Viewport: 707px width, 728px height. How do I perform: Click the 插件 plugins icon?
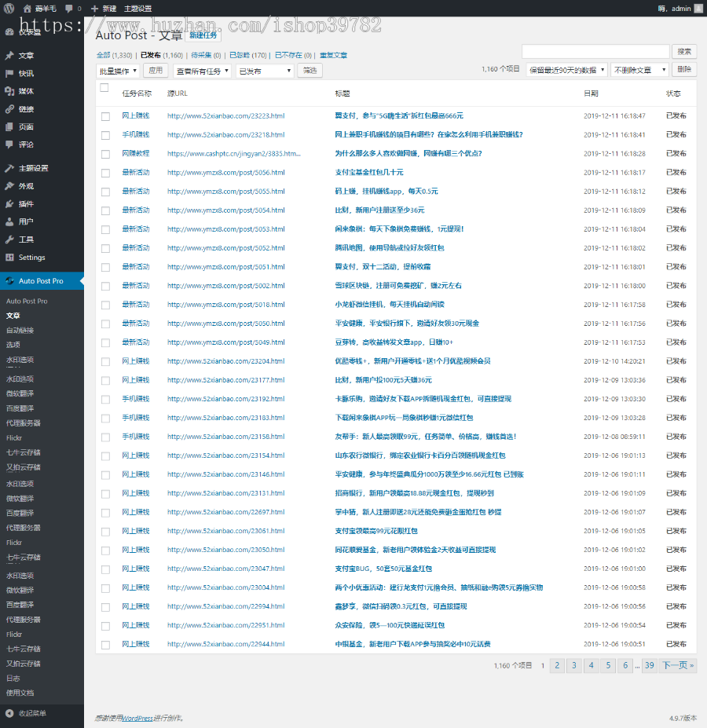tap(9, 204)
